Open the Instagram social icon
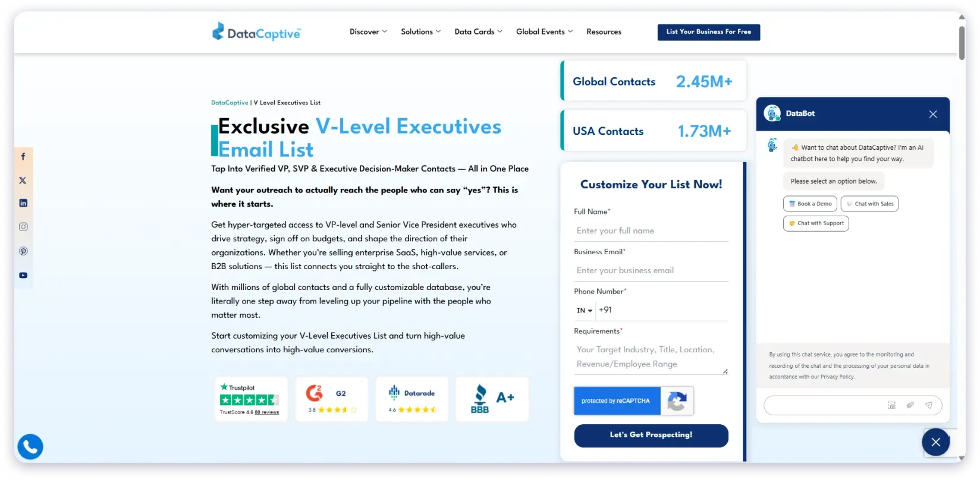The width and height of the screenshot is (980, 480). click(23, 227)
